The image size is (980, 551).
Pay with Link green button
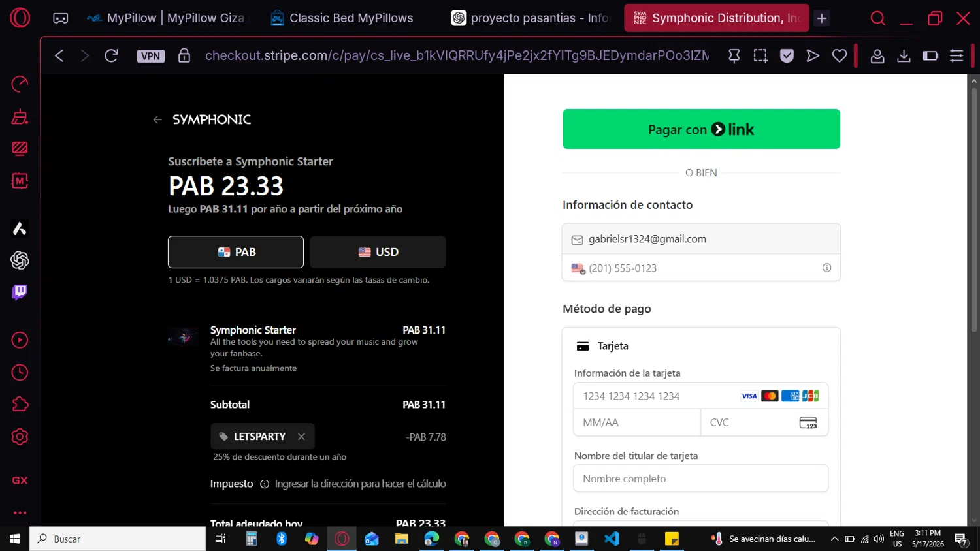pos(702,129)
